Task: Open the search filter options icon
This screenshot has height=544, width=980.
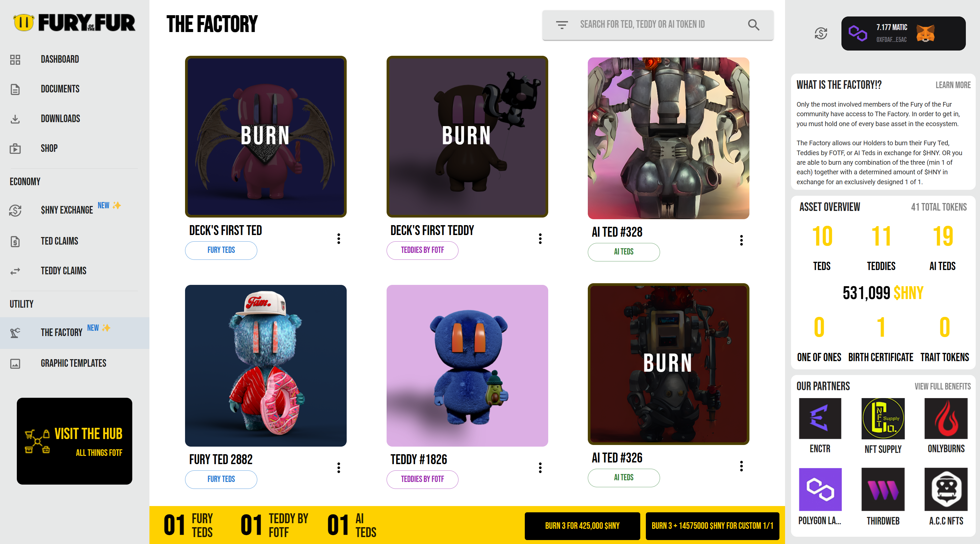Action: coord(561,25)
